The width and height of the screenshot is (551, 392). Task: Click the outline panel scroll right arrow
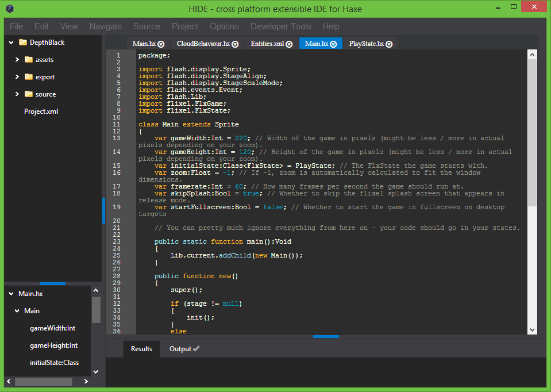[86, 382]
